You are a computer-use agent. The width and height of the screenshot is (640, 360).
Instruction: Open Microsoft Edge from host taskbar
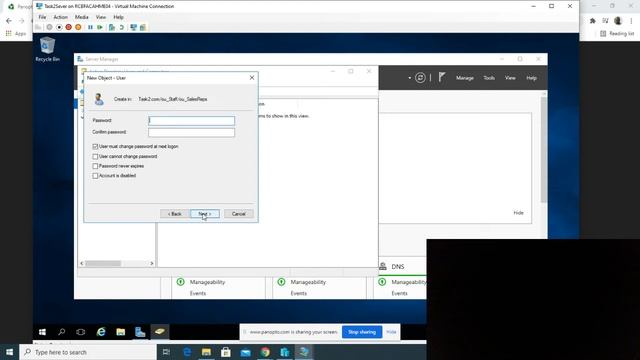coord(187,352)
